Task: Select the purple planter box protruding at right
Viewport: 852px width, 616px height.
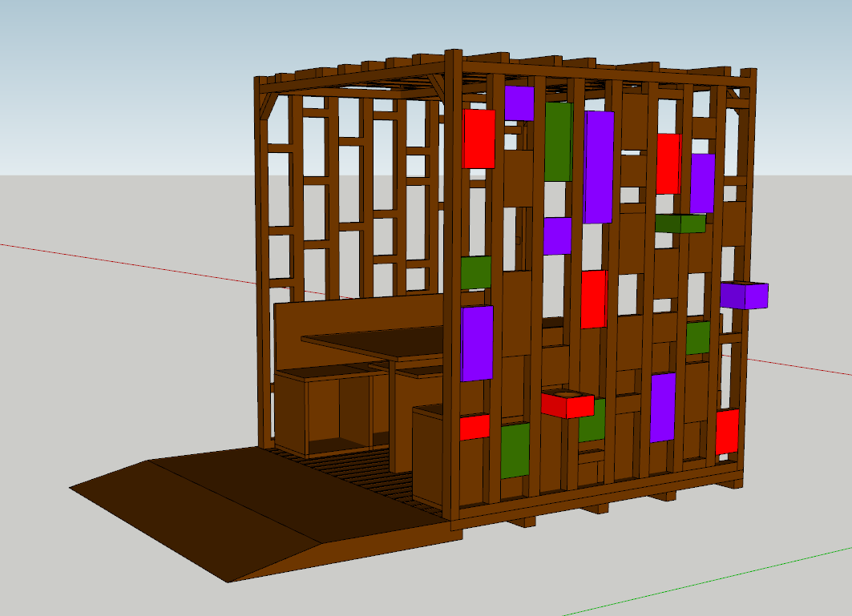Action: (744, 296)
